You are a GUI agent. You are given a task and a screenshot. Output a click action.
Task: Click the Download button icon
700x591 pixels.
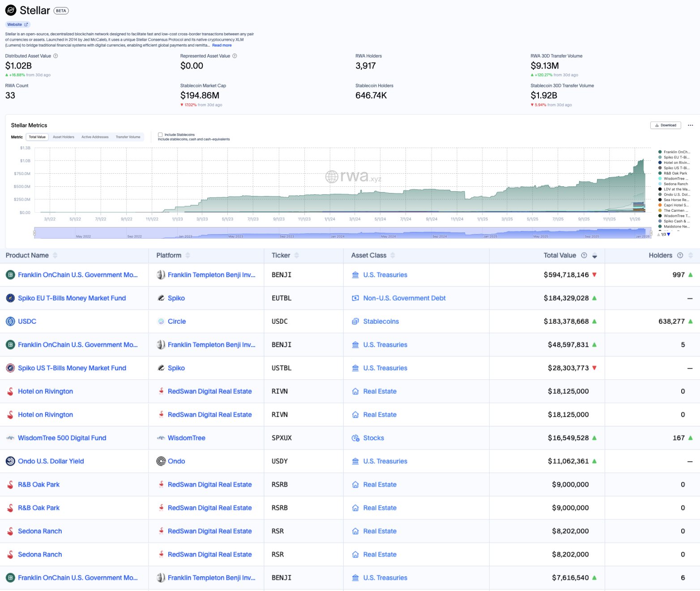(657, 125)
